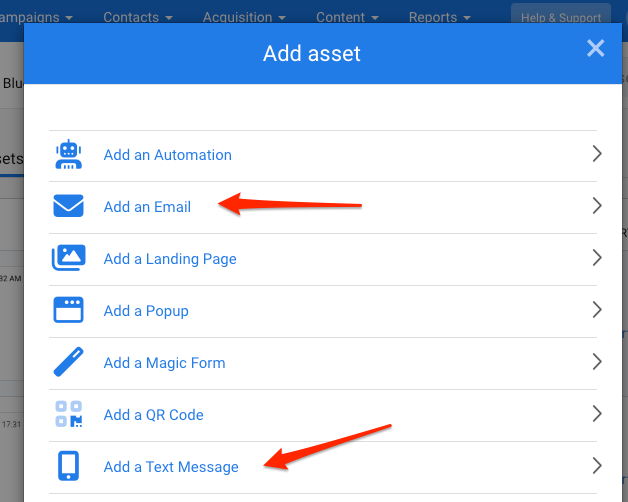Click the Magic Form wand icon

tap(68, 362)
